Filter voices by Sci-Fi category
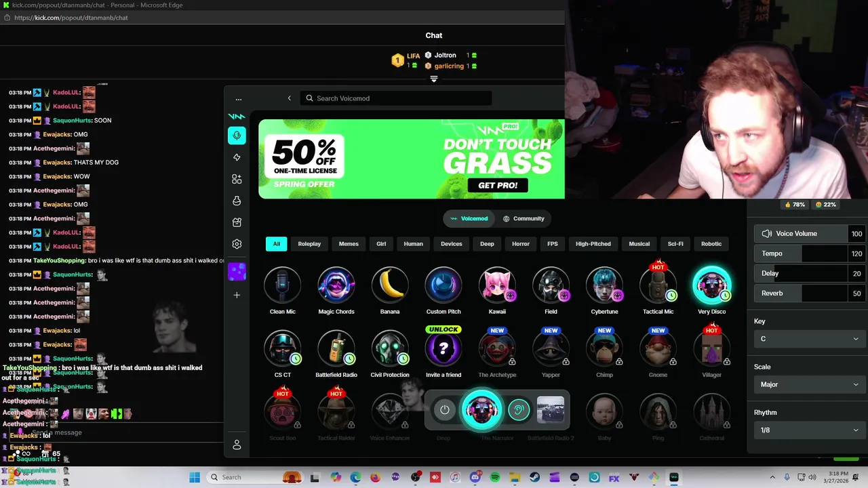The image size is (868, 488). click(x=675, y=244)
